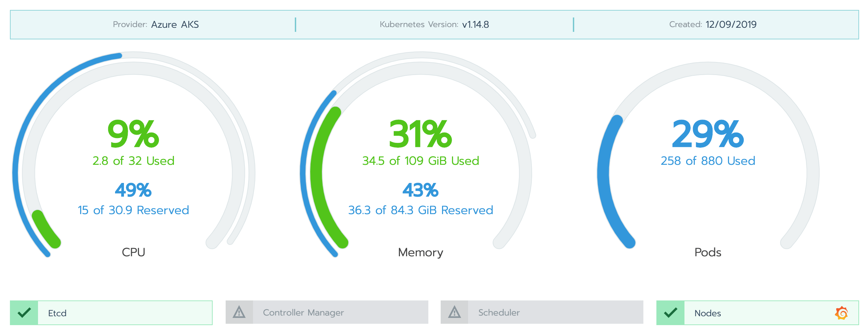Image resolution: width=868 pixels, height=333 pixels.
Task: Open the Etcd component status
Action: pos(125,313)
